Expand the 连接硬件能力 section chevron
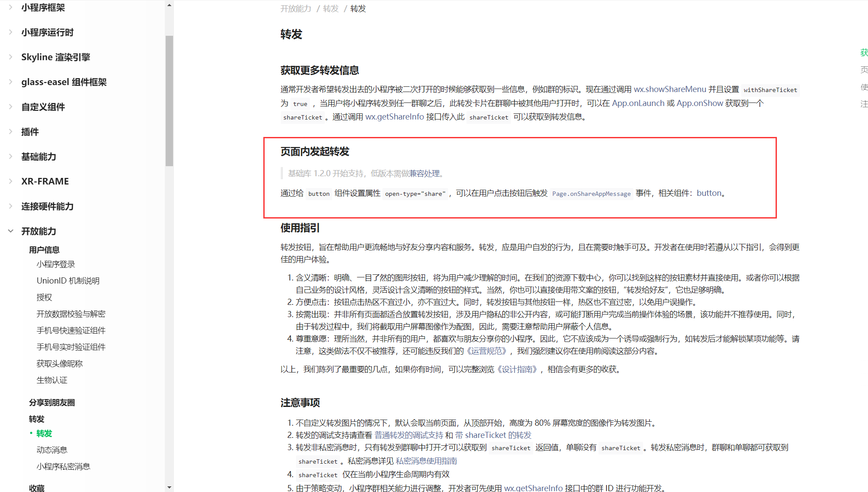The height and width of the screenshot is (492, 868). coord(11,206)
